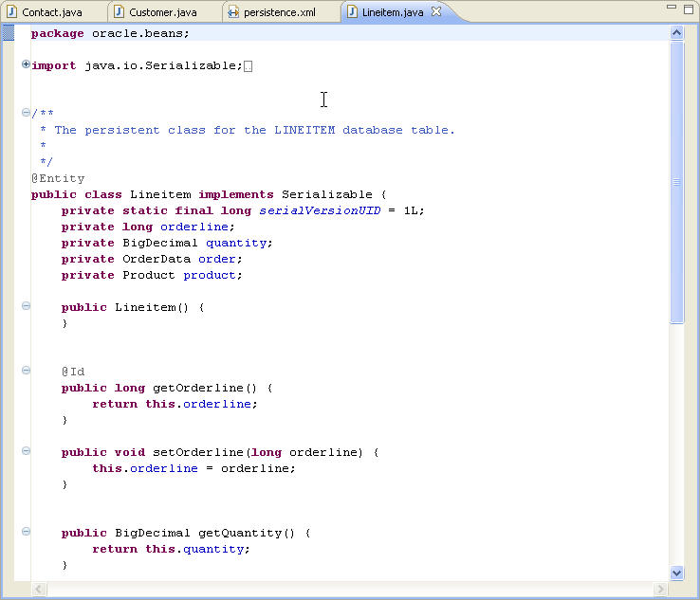This screenshot has height=600, width=700.
Task: Click the @Entity annotation
Action: click(58, 178)
